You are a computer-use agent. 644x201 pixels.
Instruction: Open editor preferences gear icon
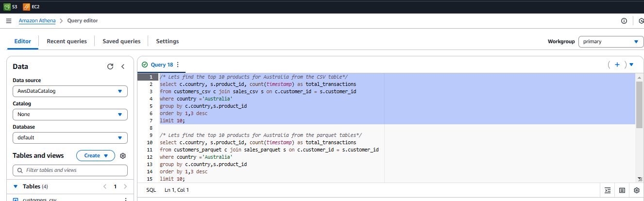point(637,190)
